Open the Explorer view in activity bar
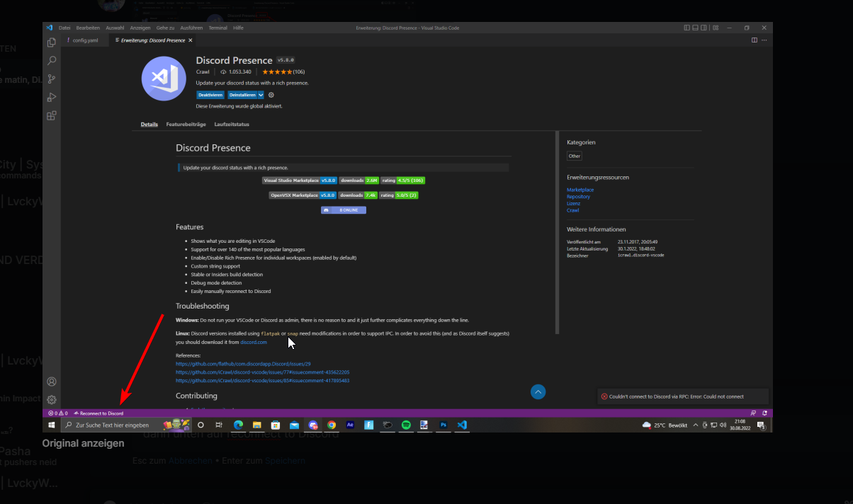 click(x=51, y=42)
